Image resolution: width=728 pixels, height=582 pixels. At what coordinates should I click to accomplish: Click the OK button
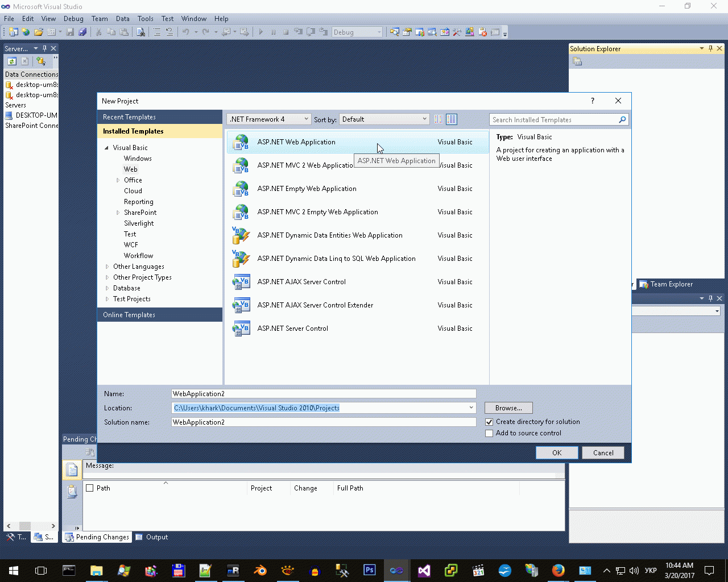557,453
